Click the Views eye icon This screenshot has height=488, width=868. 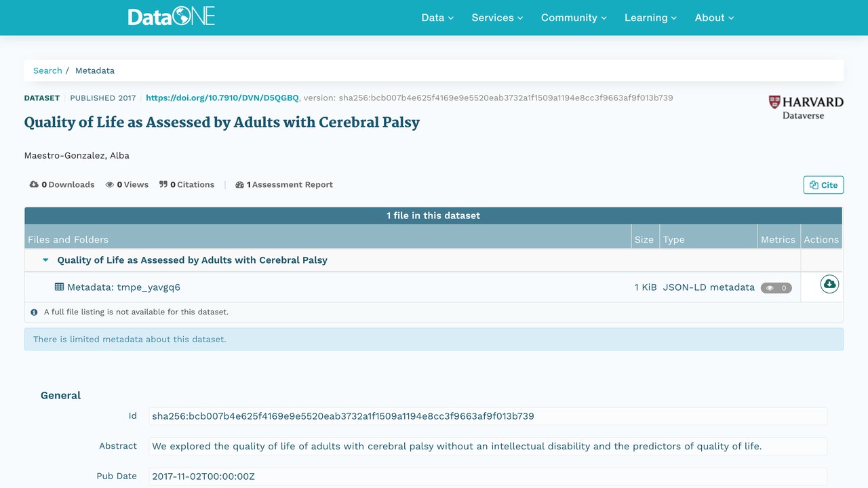[110, 184]
